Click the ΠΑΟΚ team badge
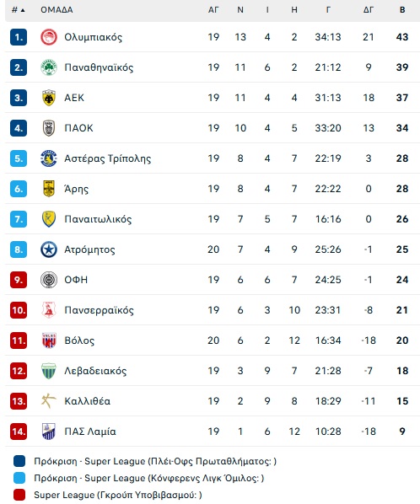 click(x=49, y=128)
